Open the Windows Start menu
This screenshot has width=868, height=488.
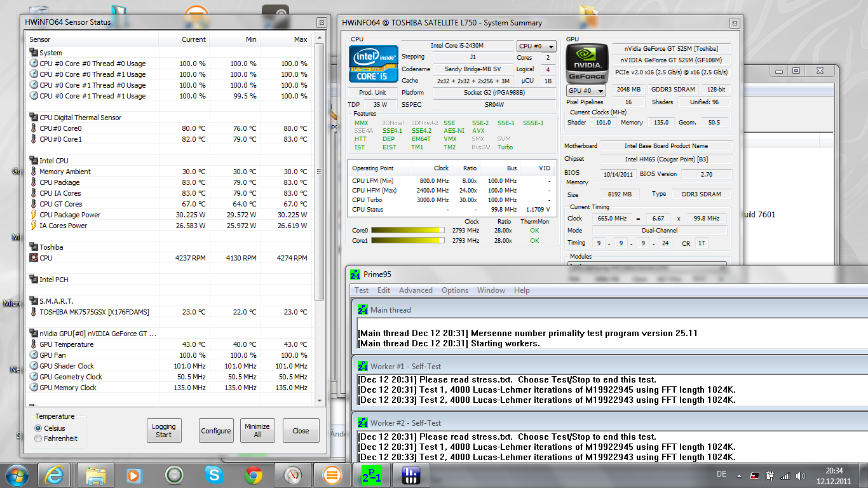(x=17, y=475)
